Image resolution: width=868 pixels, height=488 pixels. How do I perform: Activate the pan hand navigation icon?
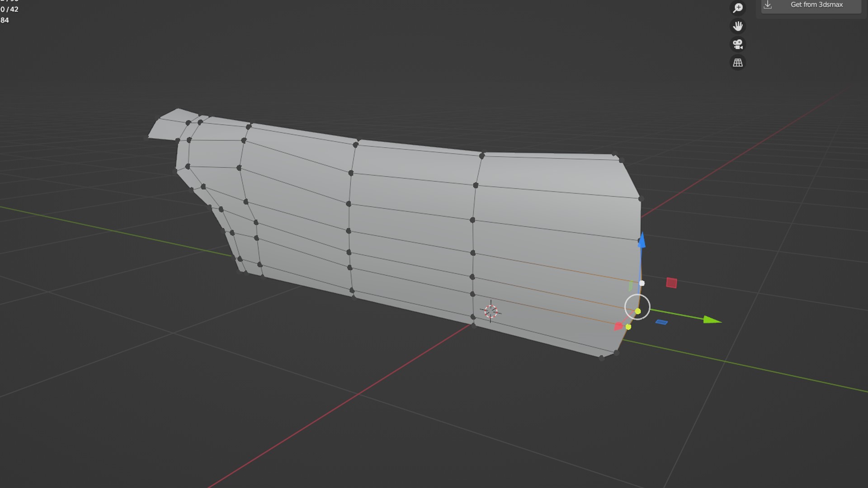[738, 26]
